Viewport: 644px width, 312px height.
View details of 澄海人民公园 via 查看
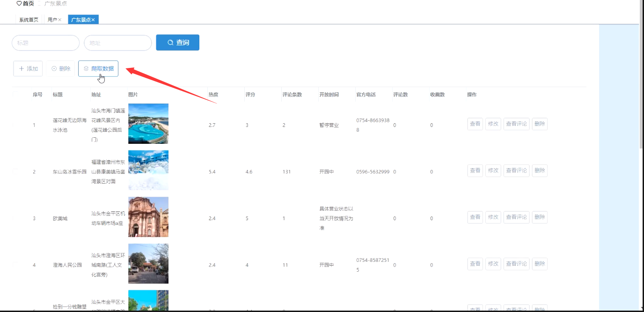tap(475, 264)
